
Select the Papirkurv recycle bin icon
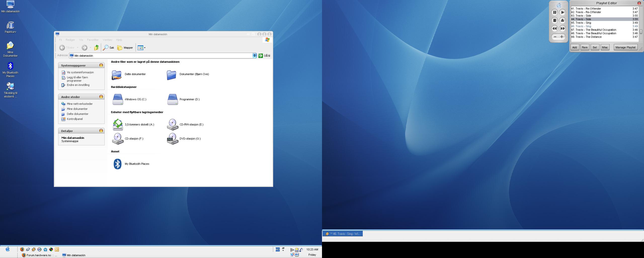click(x=10, y=27)
